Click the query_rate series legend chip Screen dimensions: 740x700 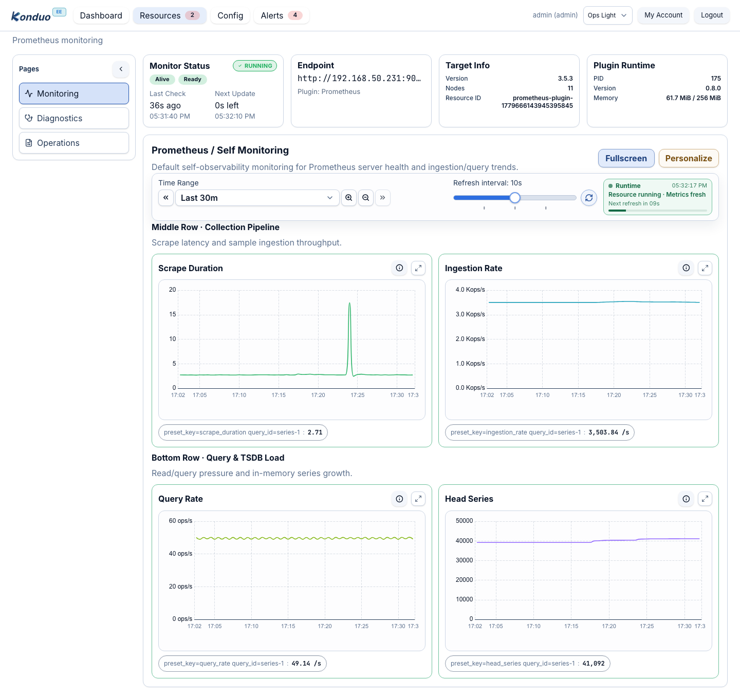tap(243, 664)
